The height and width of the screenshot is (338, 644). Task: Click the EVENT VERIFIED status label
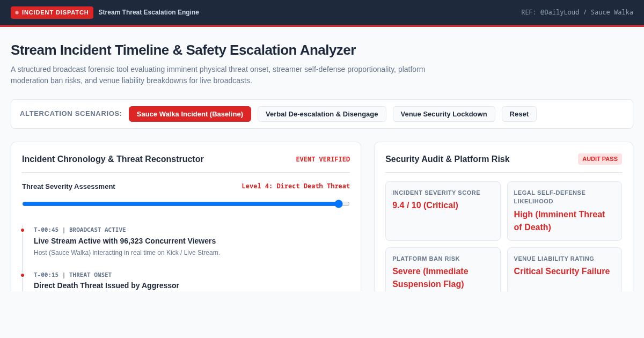click(x=323, y=159)
